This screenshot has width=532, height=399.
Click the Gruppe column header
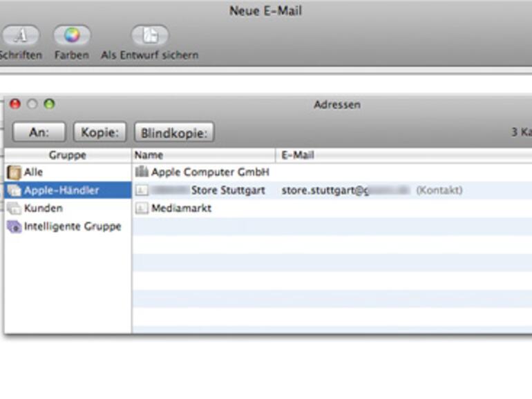[x=68, y=155]
